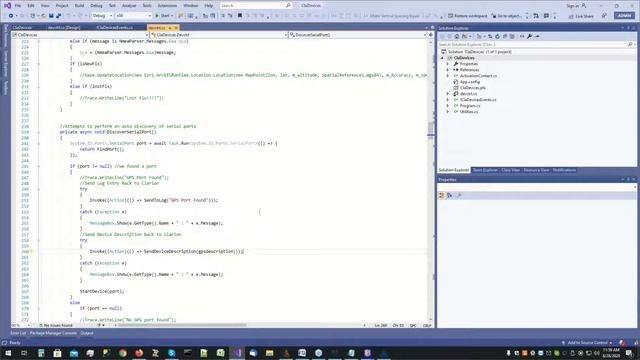Click the Solution Explorer properties wrench icon
Viewport: 640px width, 360px height.
(x=529, y=36)
